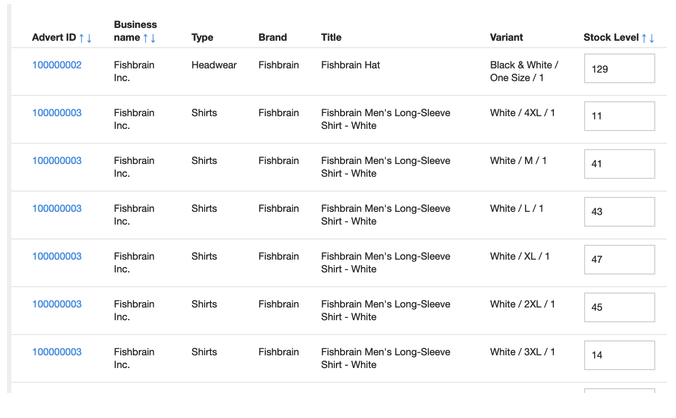Click stock level field showing 129

click(x=619, y=69)
